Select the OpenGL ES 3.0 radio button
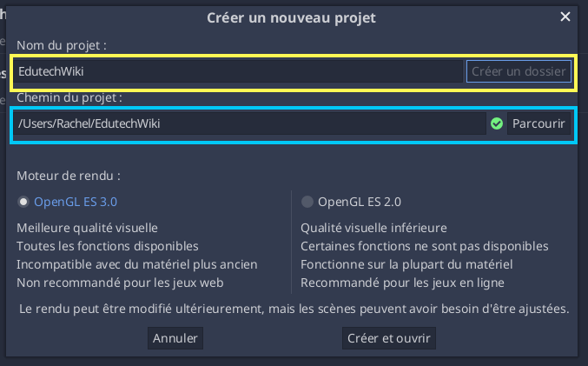 [23, 202]
